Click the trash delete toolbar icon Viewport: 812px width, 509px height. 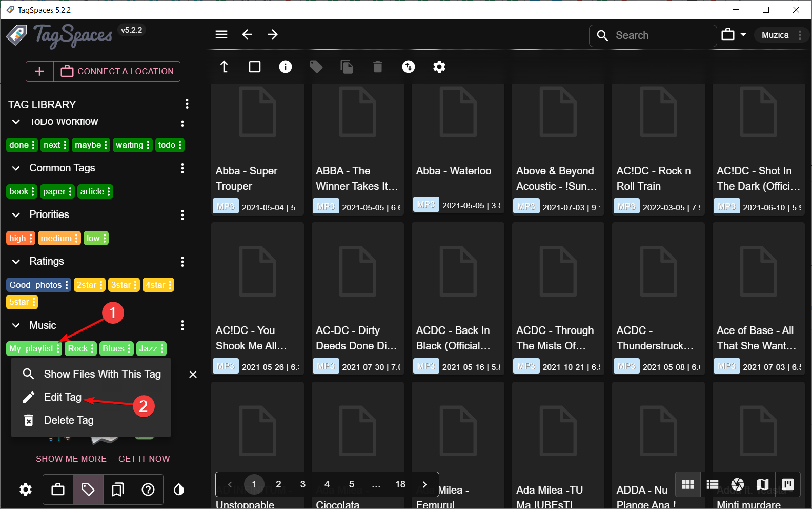[378, 67]
